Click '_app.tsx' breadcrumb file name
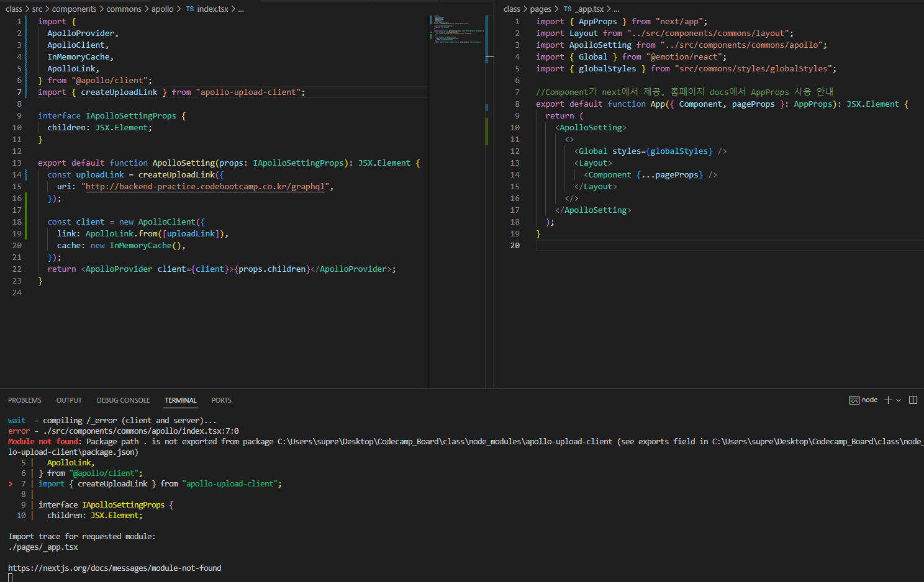The height and width of the screenshot is (582, 924). click(x=589, y=9)
